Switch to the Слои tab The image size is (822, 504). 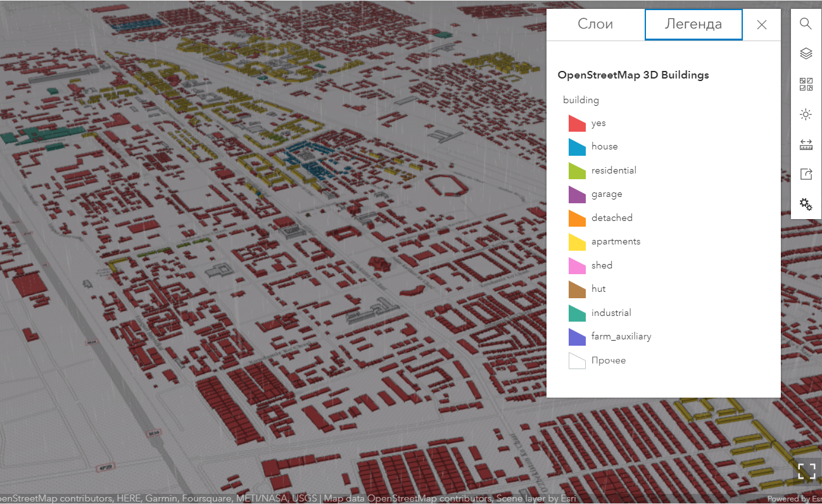[595, 25]
